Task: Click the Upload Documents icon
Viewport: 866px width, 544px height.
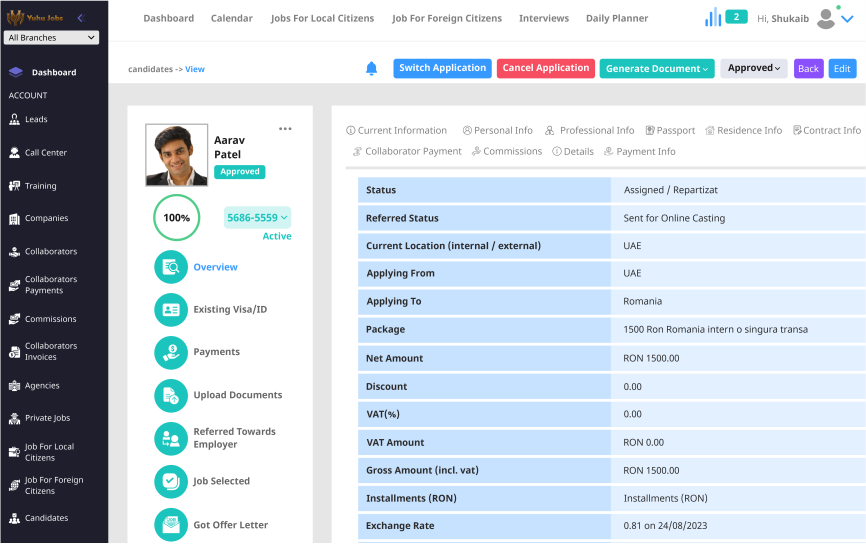Action: 171,395
